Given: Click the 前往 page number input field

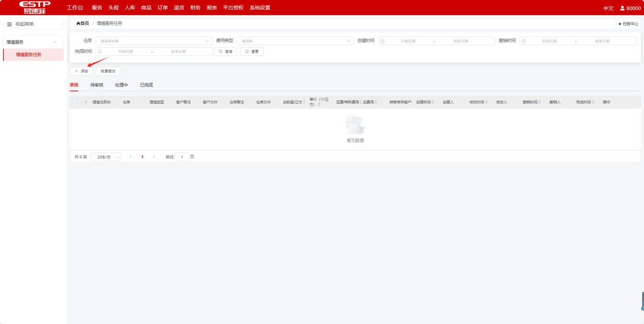Looking at the screenshot, I should 182,157.
